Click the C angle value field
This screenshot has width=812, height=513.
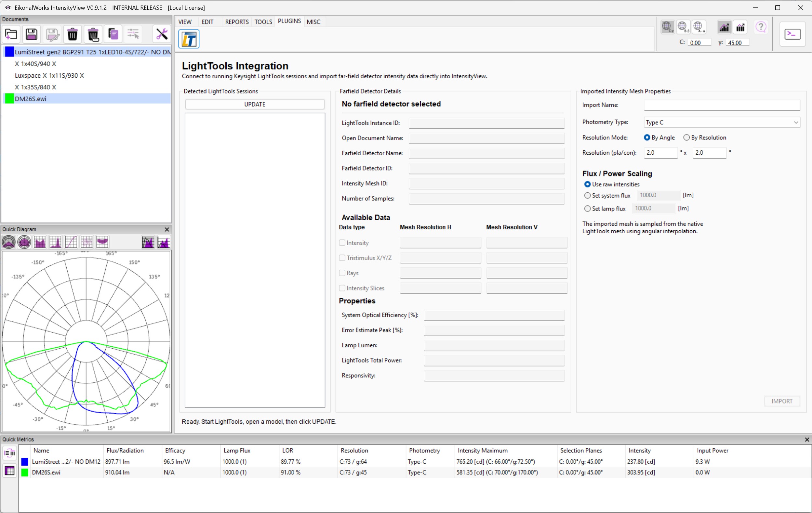pyautogui.click(x=699, y=43)
